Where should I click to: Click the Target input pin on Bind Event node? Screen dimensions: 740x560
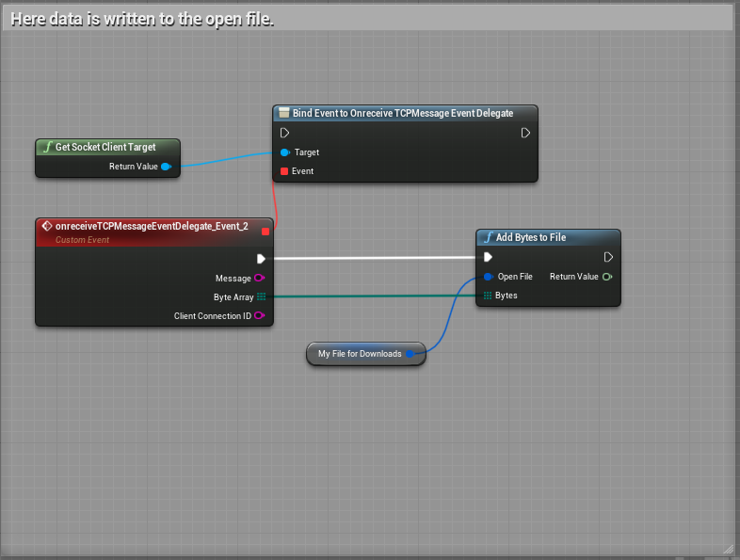pos(284,152)
